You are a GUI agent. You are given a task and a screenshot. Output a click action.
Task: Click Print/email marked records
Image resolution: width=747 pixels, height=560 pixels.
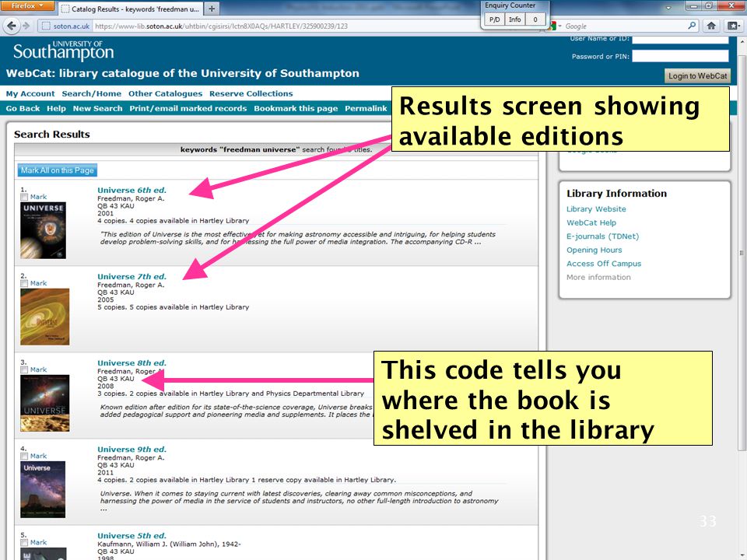point(188,109)
